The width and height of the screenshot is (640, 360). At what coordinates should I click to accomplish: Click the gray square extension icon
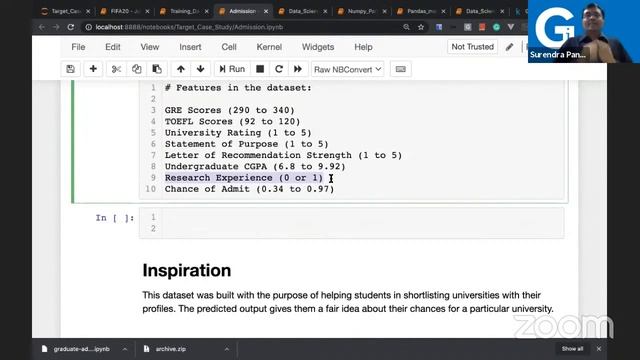click(x=467, y=27)
